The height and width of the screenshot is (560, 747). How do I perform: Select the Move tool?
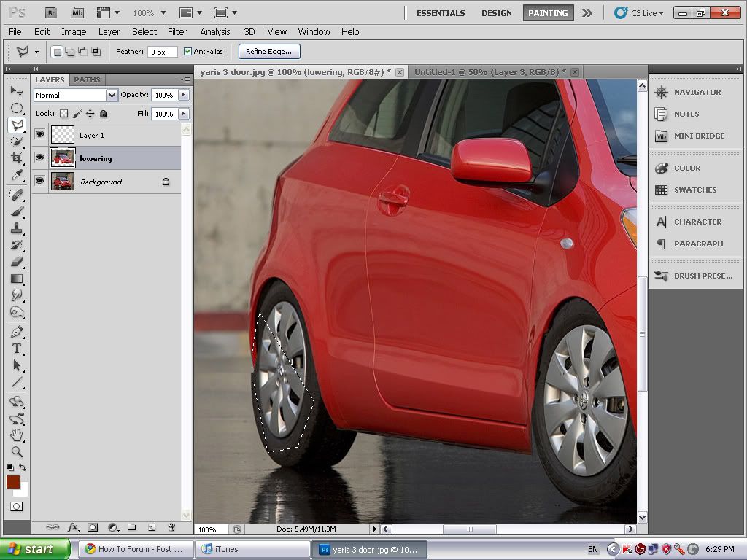(17, 90)
